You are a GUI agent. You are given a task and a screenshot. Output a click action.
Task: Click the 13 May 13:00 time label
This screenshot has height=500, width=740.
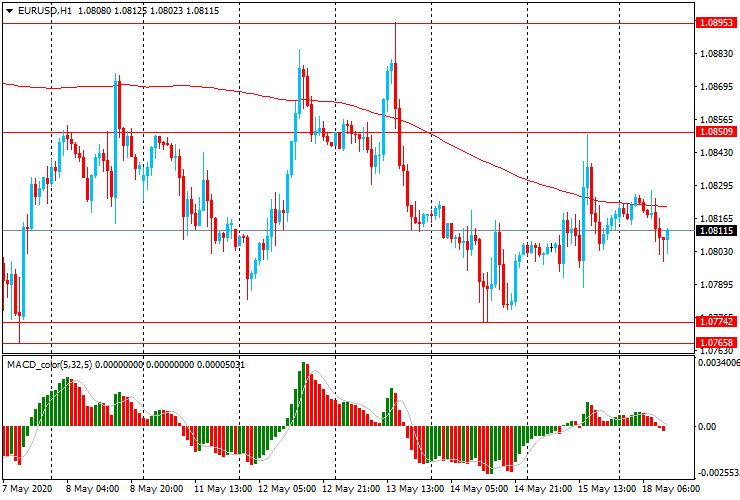[x=415, y=489]
